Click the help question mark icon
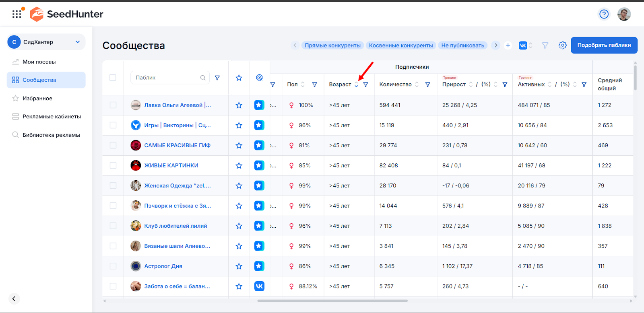Image resolution: width=644 pixels, height=313 pixels. click(x=604, y=14)
